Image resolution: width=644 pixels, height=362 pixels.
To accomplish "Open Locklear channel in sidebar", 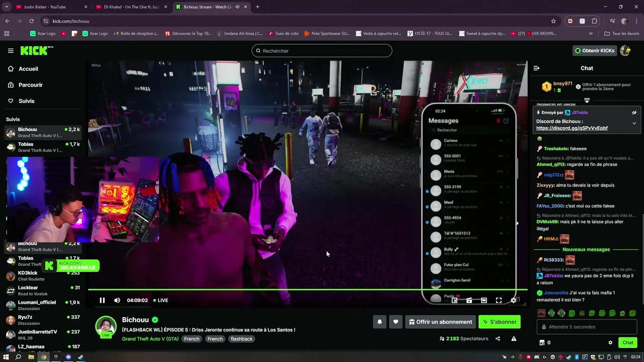I will tap(43, 291).
